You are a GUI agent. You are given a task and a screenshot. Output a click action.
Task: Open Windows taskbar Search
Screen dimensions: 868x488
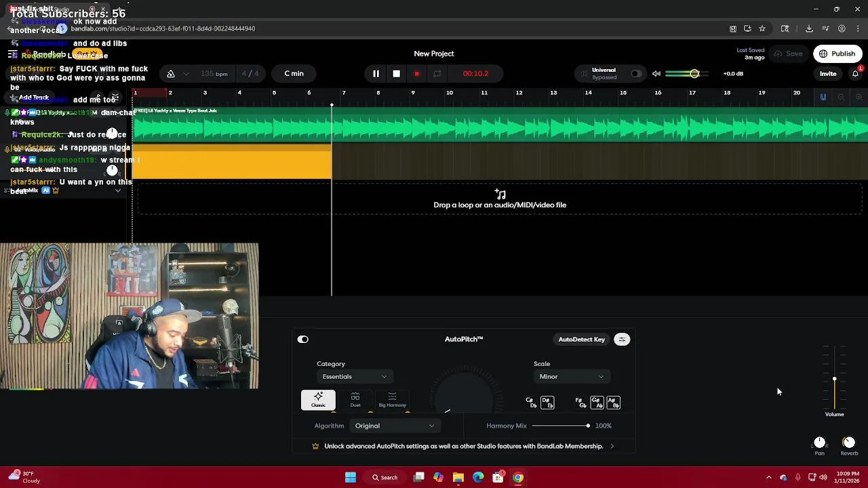384,477
